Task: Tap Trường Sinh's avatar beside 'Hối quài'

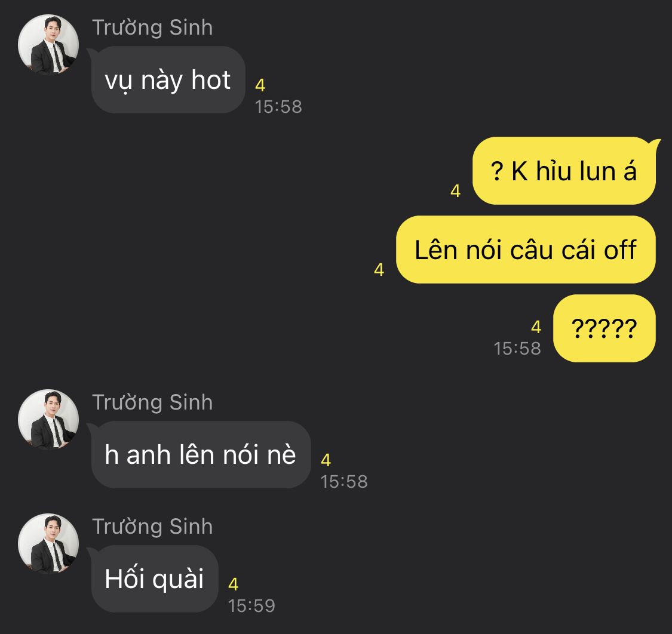Action: tap(48, 544)
